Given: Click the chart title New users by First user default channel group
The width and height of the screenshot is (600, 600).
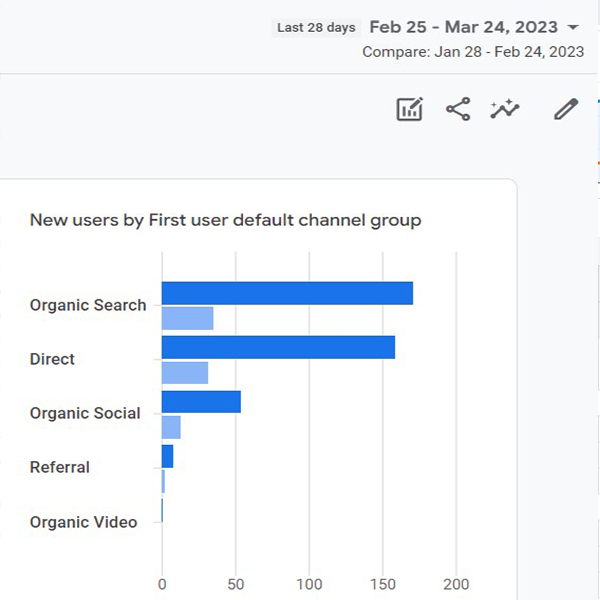Looking at the screenshot, I should point(225,220).
